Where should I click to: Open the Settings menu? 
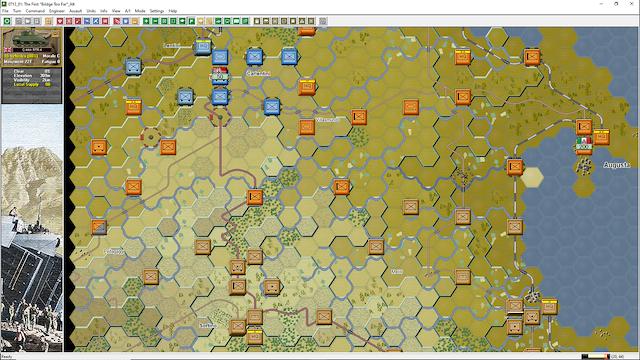click(x=156, y=11)
